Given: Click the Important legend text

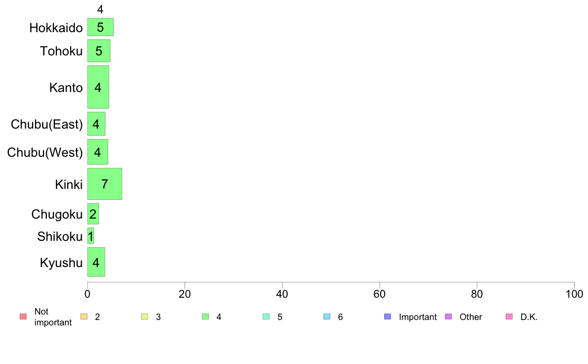Looking at the screenshot, I should point(418,317).
